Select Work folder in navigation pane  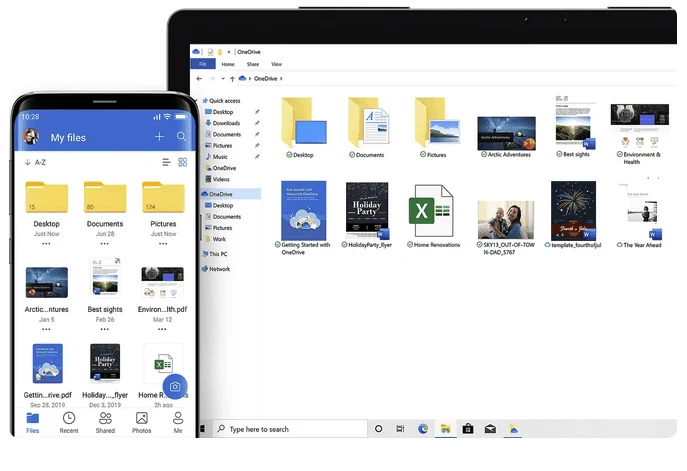[216, 239]
